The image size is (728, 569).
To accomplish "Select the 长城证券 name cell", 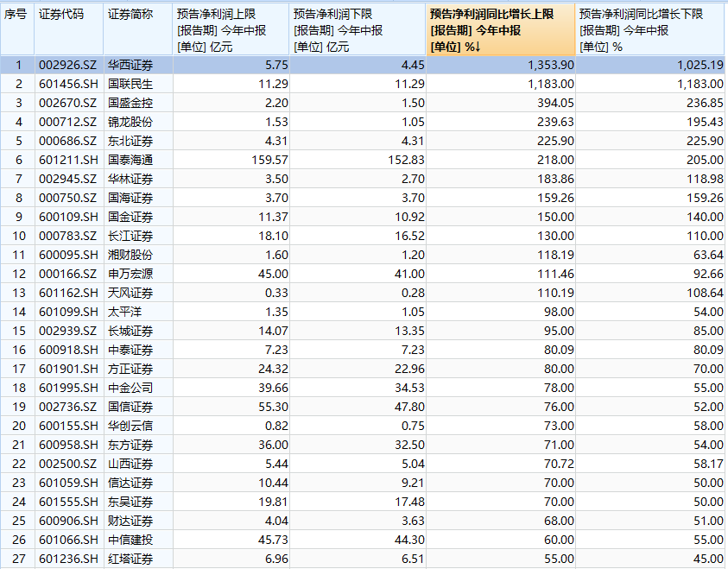I will (138, 332).
